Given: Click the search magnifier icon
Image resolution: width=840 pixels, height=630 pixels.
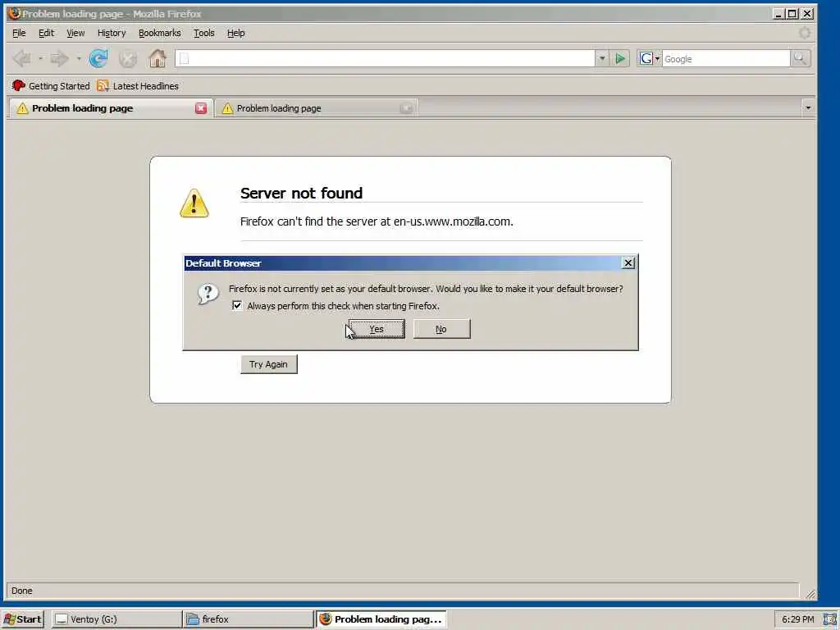Looking at the screenshot, I should [x=800, y=58].
